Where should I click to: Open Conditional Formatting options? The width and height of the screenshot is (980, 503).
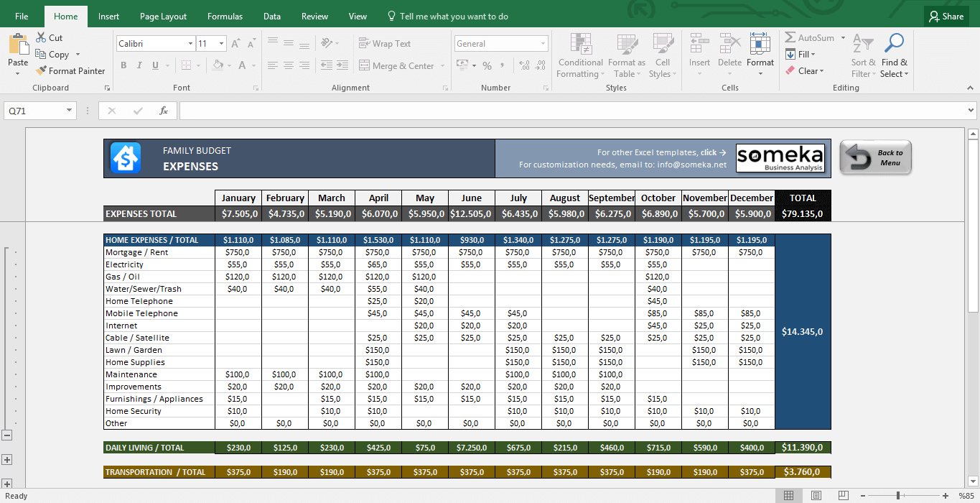coord(580,54)
